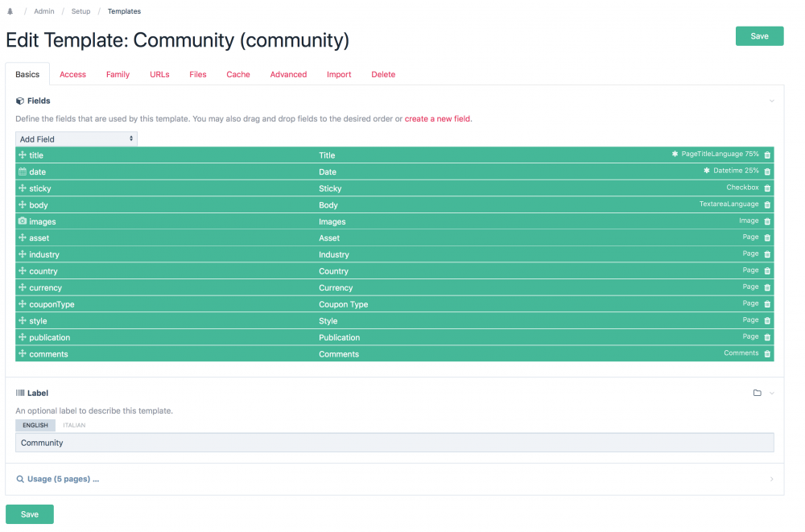Image resolution: width=805 pixels, height=532 pixels.
Task: Click trash icon on currency field row
Action: click(767, 288)
